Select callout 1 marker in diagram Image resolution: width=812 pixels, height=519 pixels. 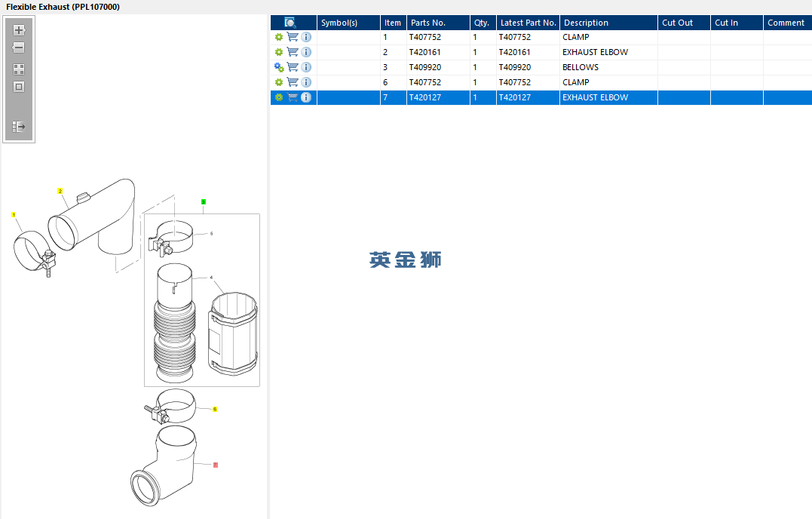click(14, 214)
